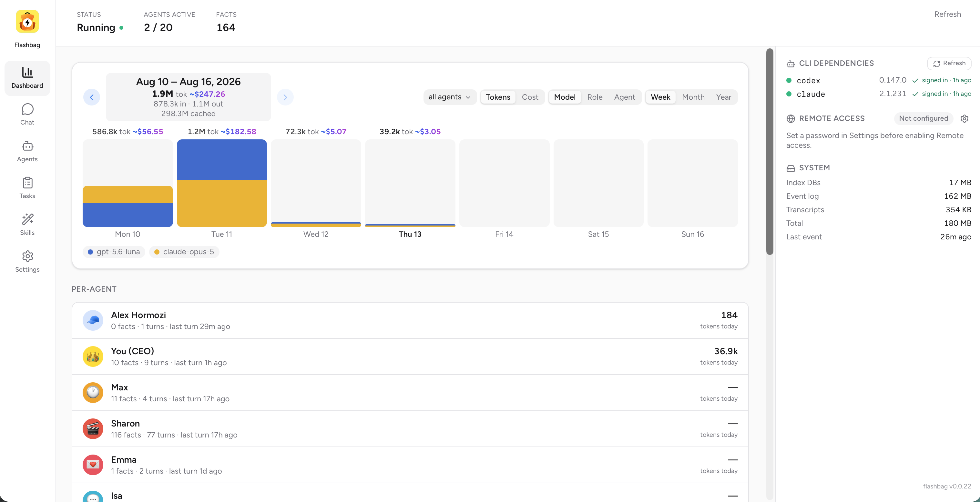Image resolution: width=980 pixels, height=502 pixels.
Task: Open the Skills sidebar section
Action: (27, 225)
